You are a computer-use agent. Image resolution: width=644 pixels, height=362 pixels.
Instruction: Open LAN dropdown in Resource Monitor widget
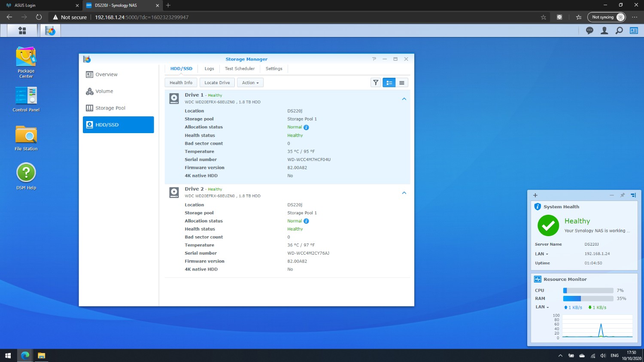coord(542,307)
